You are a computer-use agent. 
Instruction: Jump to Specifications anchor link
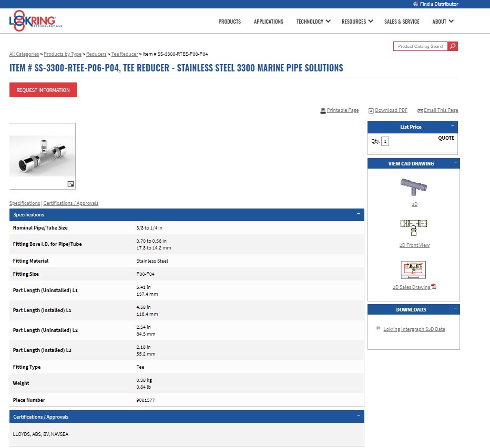[25, 203]
